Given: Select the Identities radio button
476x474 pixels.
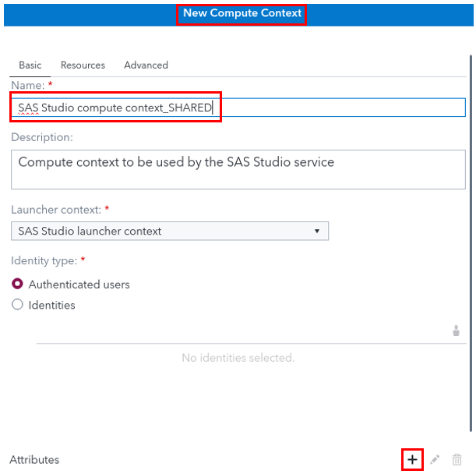Looking at the screenshot, I should coord(17,305).
